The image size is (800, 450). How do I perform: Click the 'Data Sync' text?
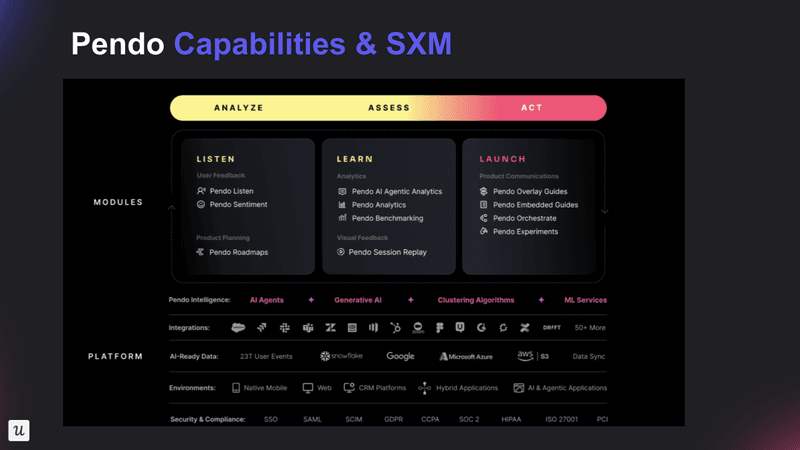click(x=588, y=356)
